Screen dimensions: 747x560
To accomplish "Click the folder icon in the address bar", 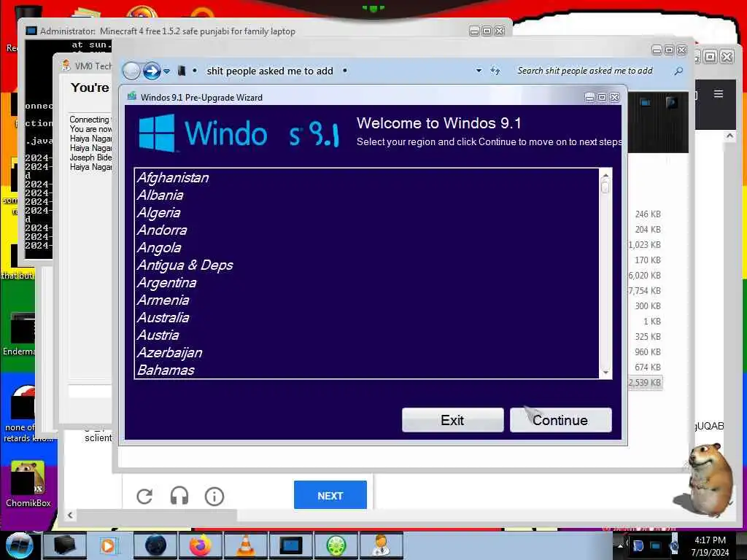I will coord(182,71).
